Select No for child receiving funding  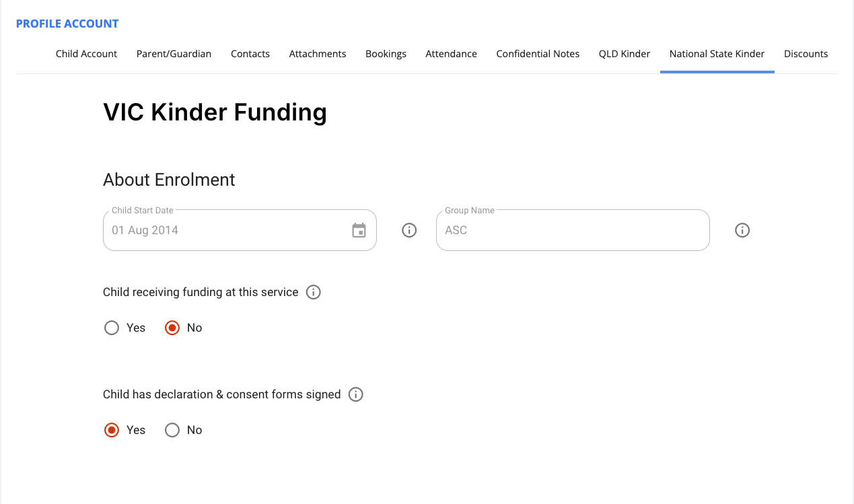pyautogui.click(x=172, y=328)
